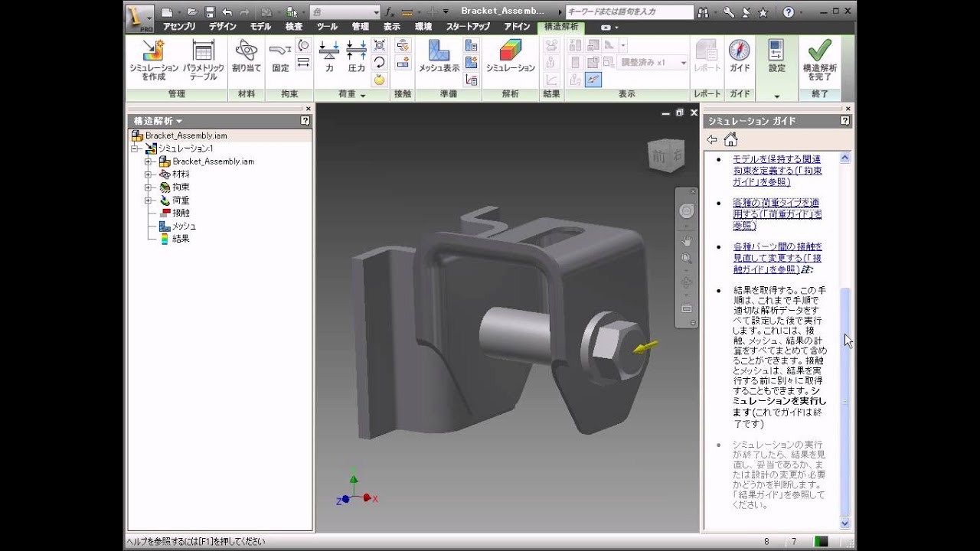Switch to the 検査 ribbon tab

[294, 26]
